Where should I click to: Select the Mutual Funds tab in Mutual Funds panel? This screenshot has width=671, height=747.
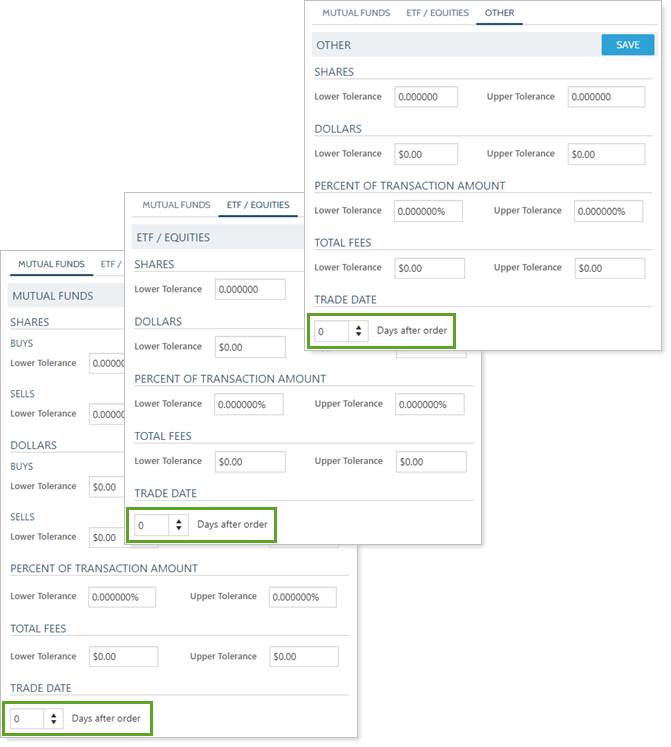pos(51,264)
